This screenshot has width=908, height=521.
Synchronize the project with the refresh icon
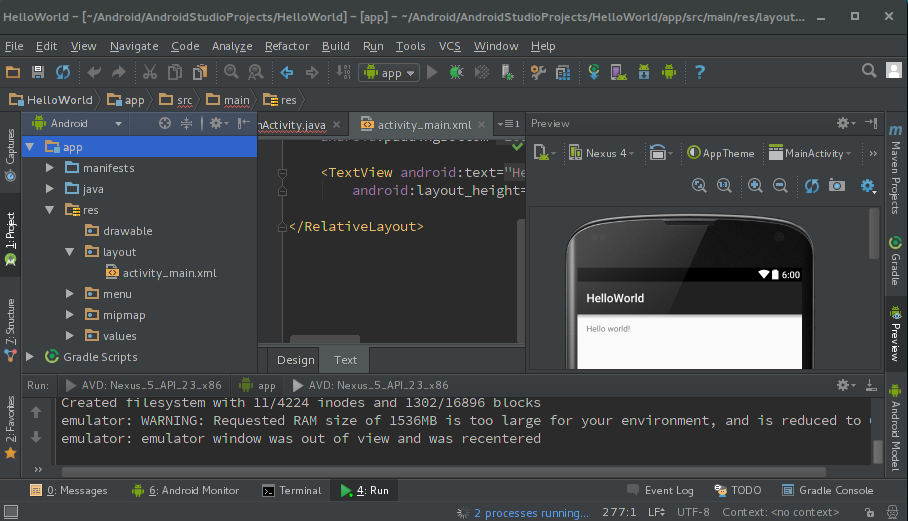tap(63, 72)
